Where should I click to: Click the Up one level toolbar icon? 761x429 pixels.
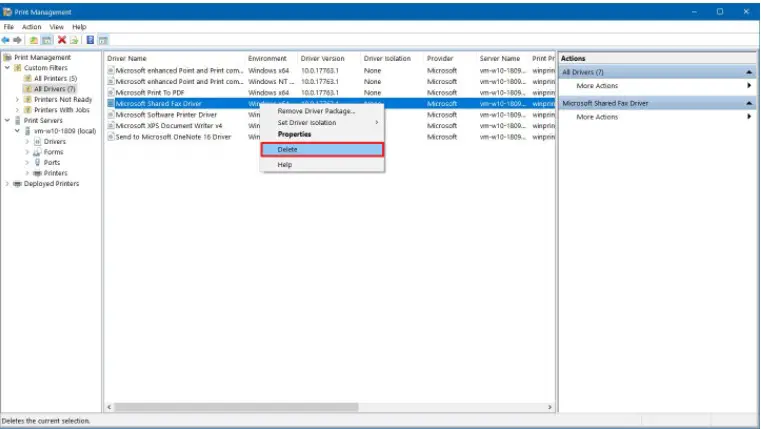coord(33,40)
